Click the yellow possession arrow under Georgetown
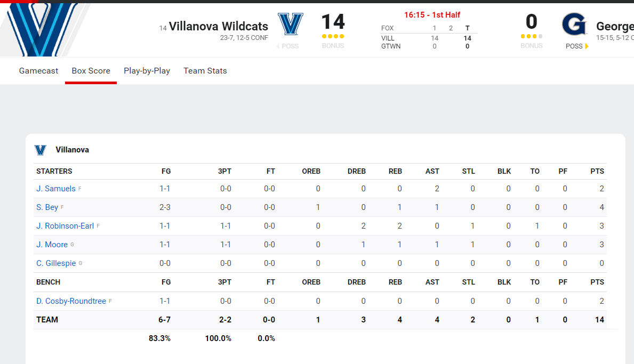The width and height of the screenshot is (634, 364). pyautogui.click(x=587, y=46)
